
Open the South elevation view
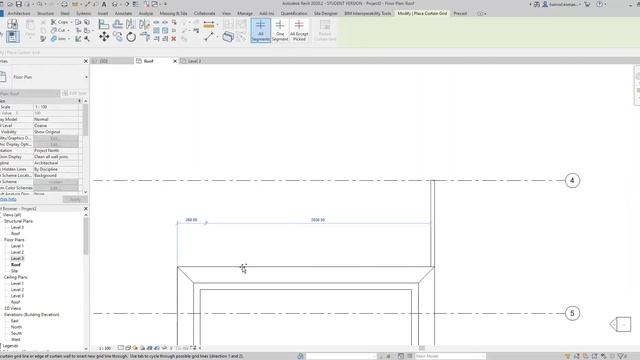point(16,333)
